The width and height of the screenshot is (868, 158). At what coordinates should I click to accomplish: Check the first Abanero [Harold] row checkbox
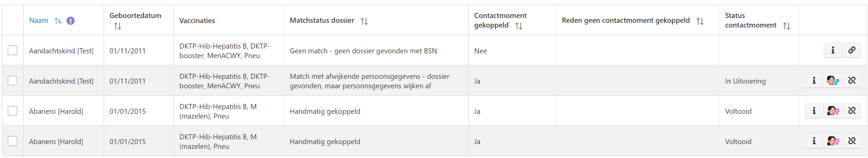click(13, 111)
